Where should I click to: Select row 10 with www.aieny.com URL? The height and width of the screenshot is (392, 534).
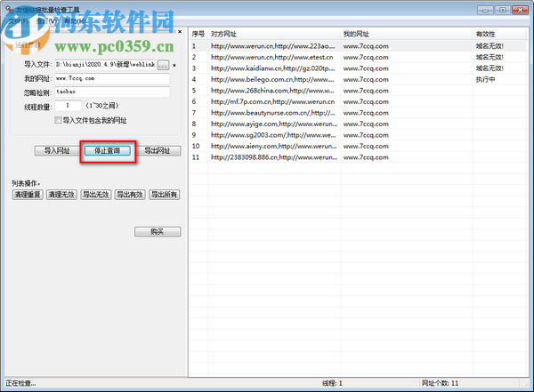[x=358, y=146]
